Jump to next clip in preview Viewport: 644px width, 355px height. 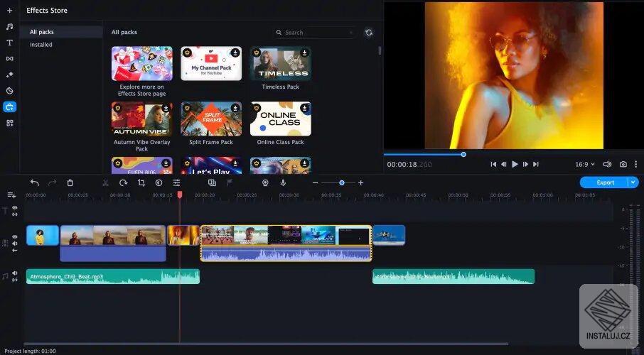pos(536,164)
